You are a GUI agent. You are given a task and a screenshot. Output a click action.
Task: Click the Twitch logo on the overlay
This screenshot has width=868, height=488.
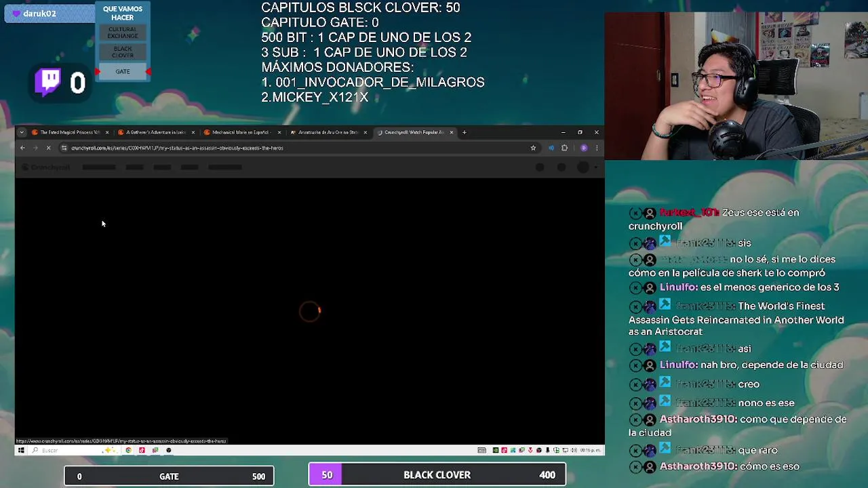(x=48, y=82)
